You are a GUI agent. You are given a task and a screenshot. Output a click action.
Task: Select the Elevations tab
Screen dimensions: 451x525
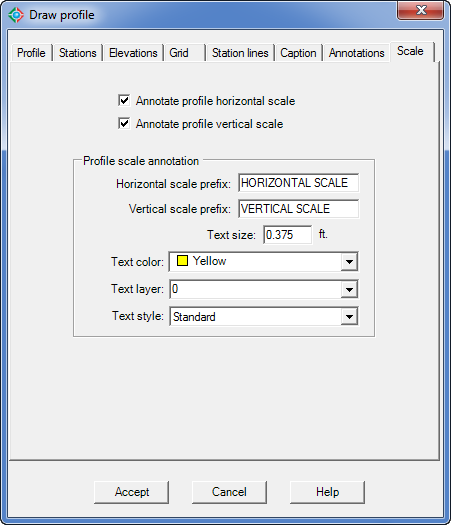pos(133,53)
